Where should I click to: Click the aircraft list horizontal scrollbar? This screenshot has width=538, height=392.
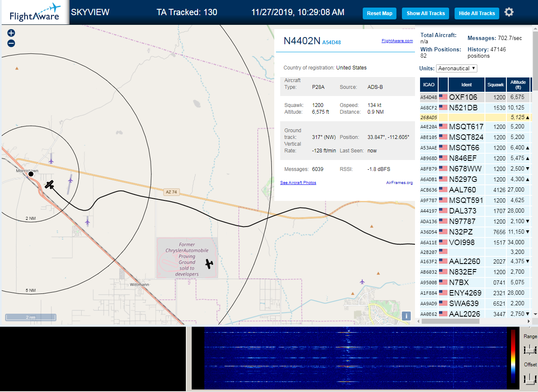[450, 321]
